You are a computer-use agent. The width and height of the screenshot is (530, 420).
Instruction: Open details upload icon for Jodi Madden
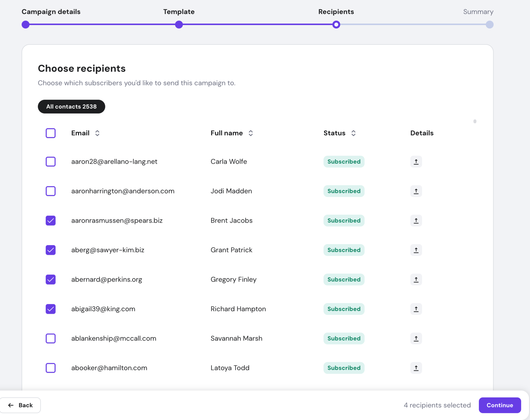(x=416, y=191)
